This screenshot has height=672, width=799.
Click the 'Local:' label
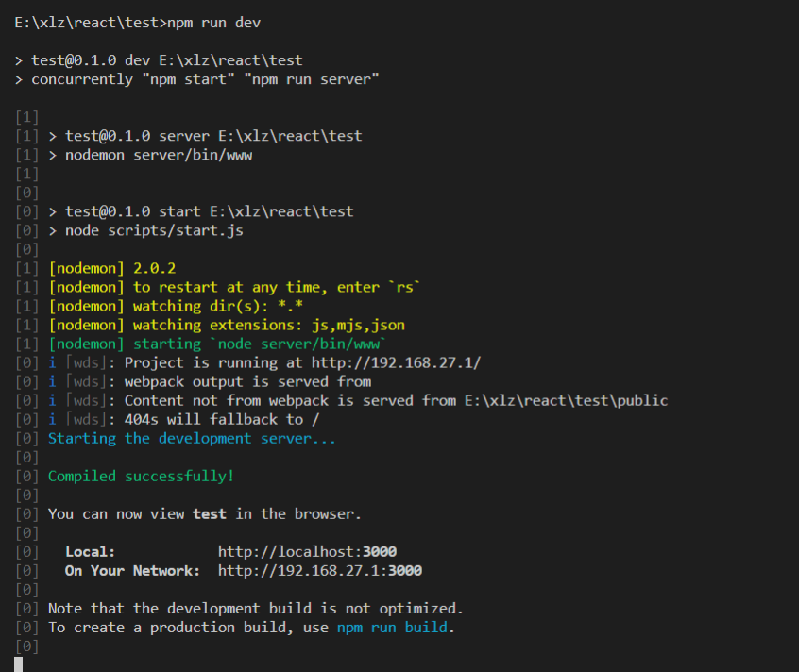90,552
